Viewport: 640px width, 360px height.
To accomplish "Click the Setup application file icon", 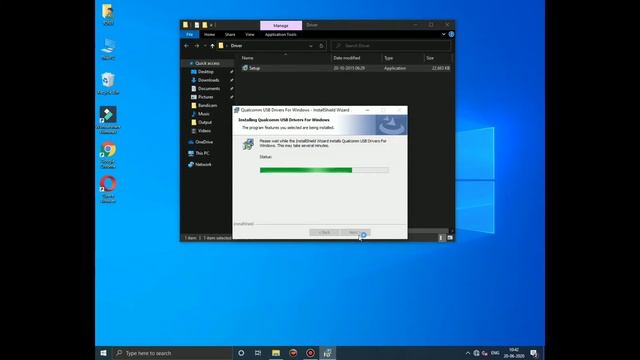I will pos(245,68).
